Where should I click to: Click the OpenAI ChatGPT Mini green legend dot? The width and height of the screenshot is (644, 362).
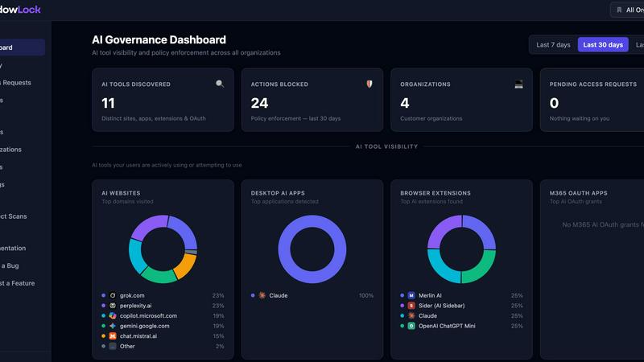click(x=402, y=326)
